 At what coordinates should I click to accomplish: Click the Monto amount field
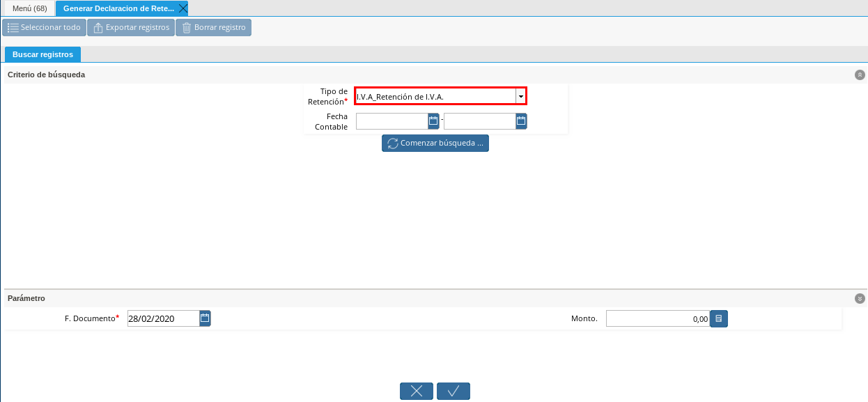[x=658, y=318]
